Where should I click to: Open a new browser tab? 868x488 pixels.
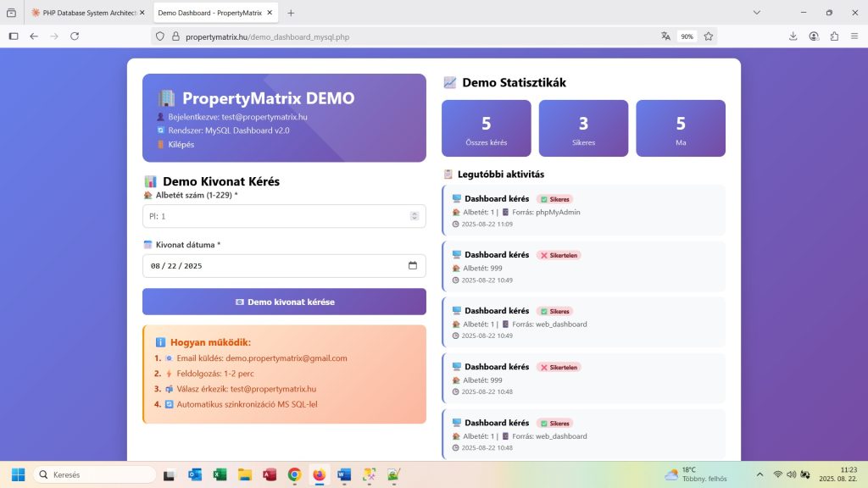(x=291, y=13)
